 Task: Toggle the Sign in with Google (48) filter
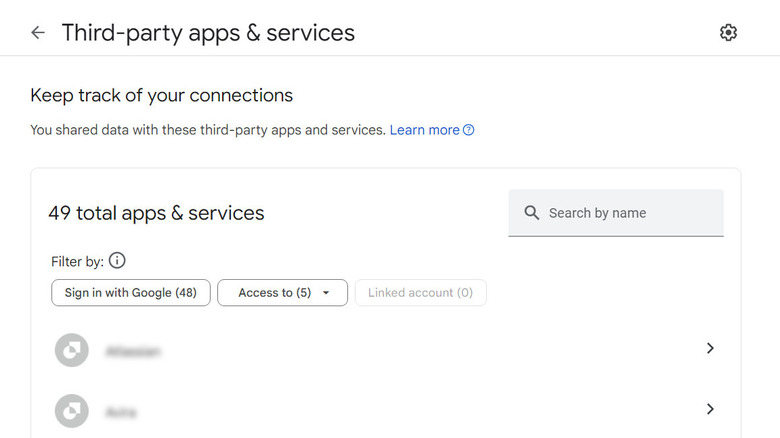click(x=130, y=293)
